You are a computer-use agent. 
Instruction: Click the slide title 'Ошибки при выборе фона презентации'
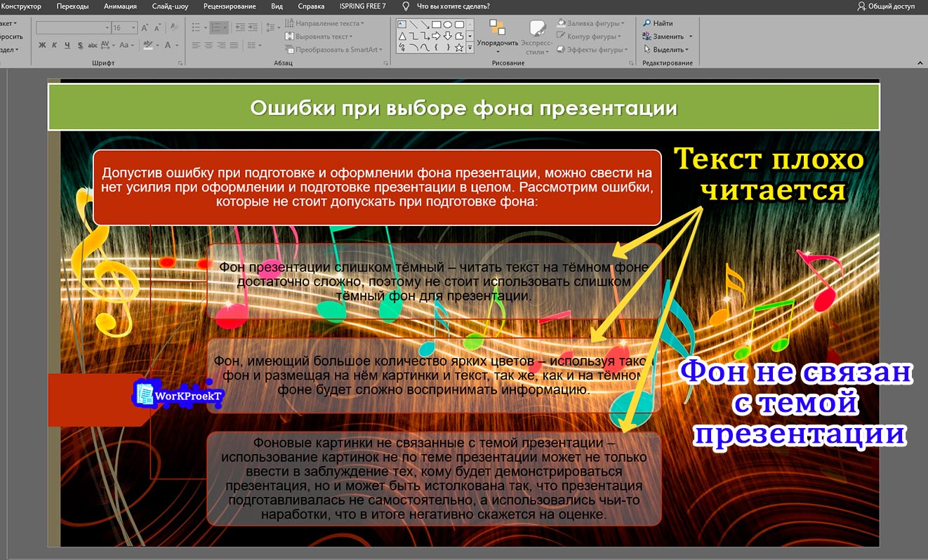point(463,108)
